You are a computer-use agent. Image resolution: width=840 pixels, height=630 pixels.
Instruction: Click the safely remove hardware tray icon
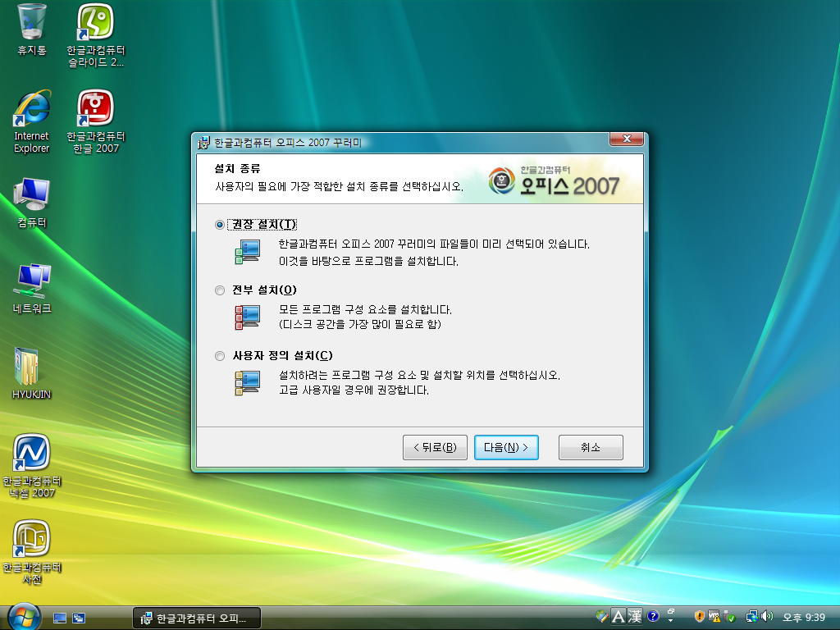tap(728, 617)
